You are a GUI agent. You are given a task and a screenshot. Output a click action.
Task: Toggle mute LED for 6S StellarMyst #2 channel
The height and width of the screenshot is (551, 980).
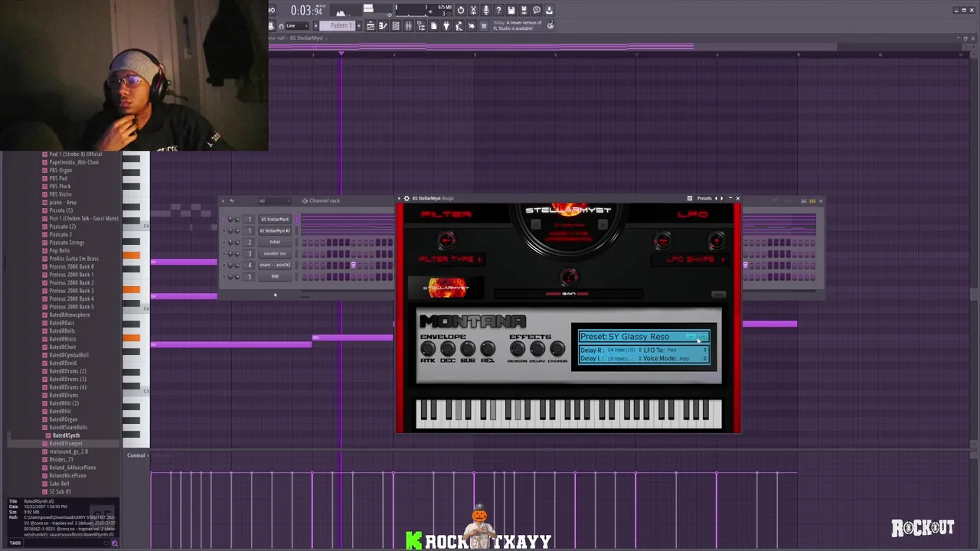pyautogui.click(x=224, y=230)
